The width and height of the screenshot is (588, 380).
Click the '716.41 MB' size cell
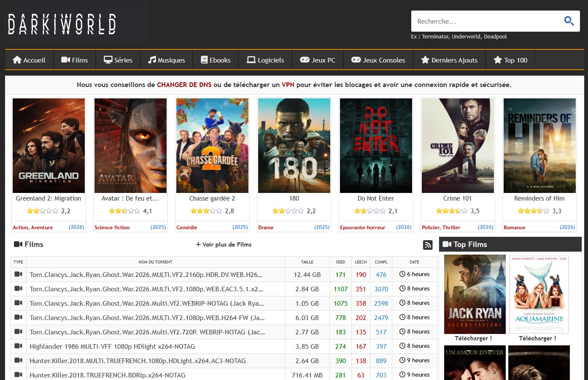click(x=307, y=375)
